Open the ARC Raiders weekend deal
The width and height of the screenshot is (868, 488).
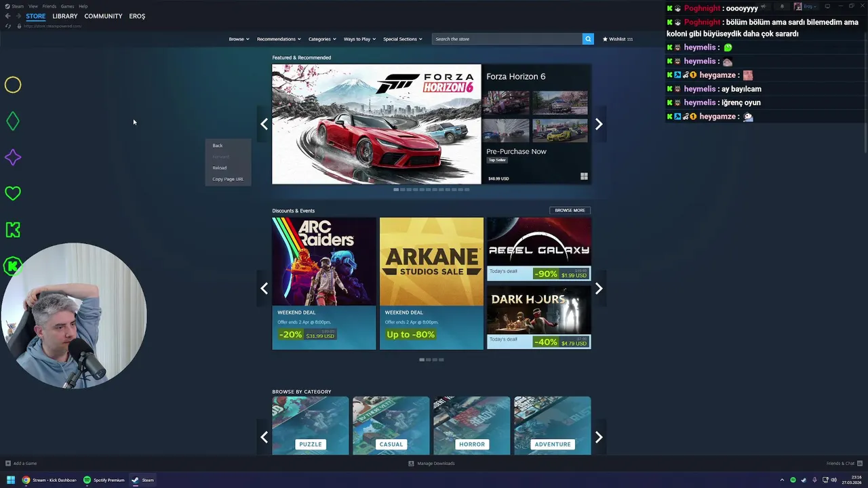coord(324,283)
